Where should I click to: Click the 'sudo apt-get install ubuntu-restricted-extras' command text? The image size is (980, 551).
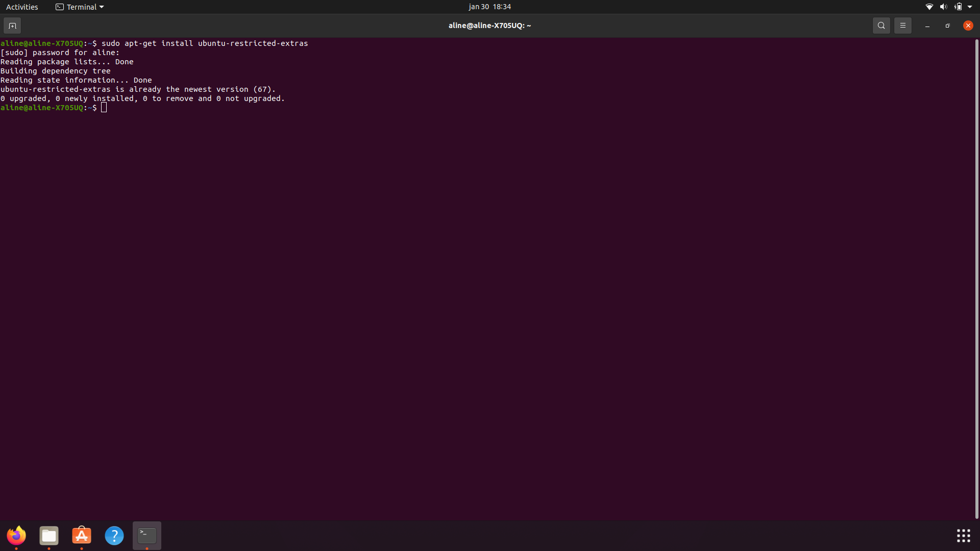(205, 43)
